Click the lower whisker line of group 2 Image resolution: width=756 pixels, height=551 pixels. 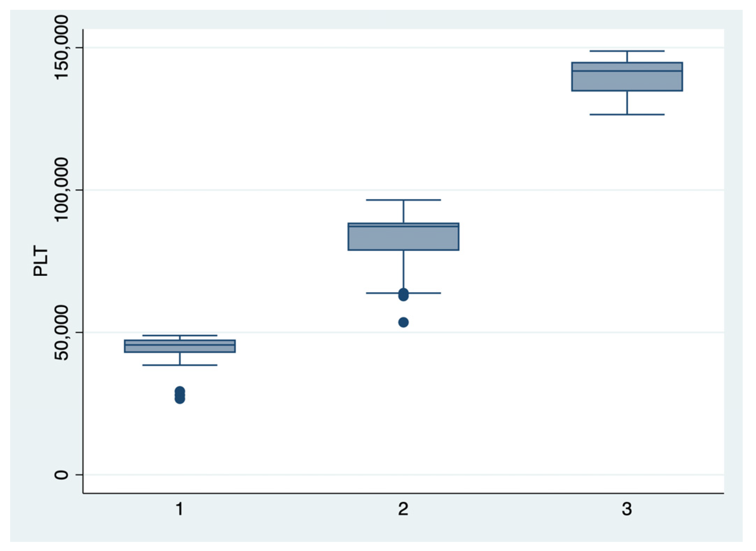click(x=403, y=270)
